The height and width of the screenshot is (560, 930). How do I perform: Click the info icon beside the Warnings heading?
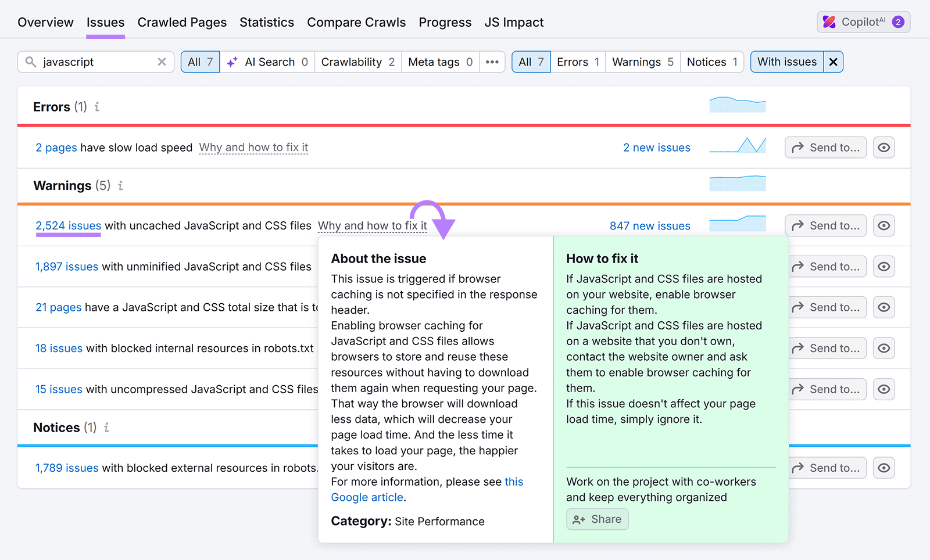point(120,185)
